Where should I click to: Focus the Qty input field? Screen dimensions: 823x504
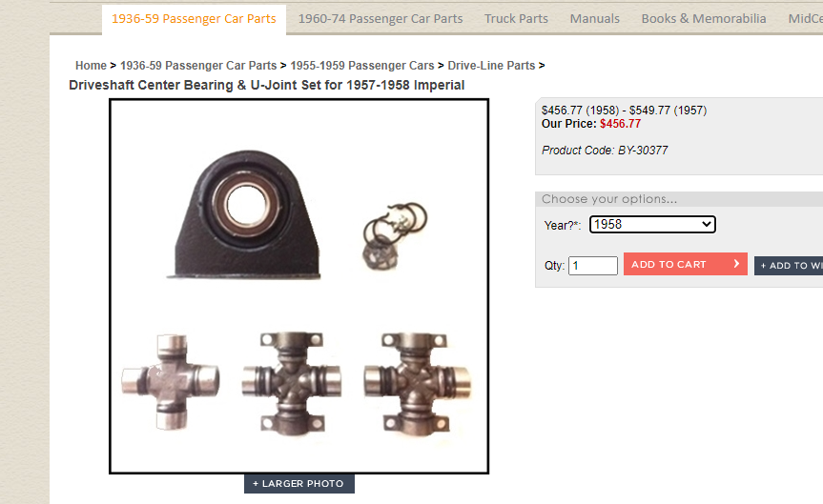pyautogui.click(x=593, y=266)
